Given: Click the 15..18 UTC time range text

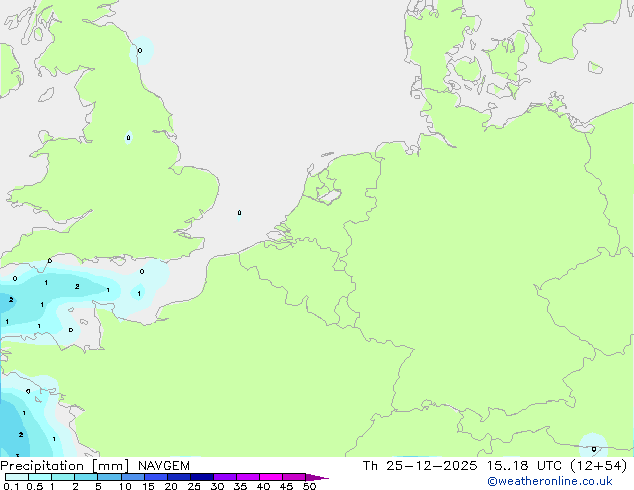Looking at the screenshot, I should click(524, 466).
